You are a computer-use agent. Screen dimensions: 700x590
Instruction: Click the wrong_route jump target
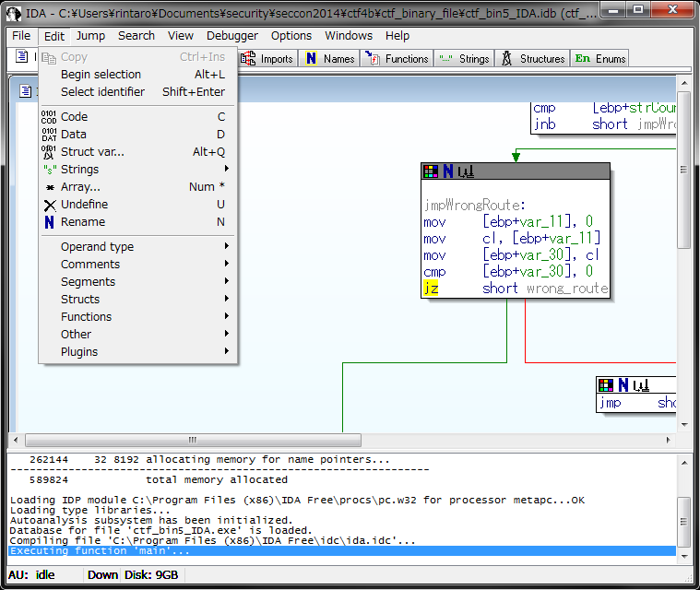[x=567, y=289]
